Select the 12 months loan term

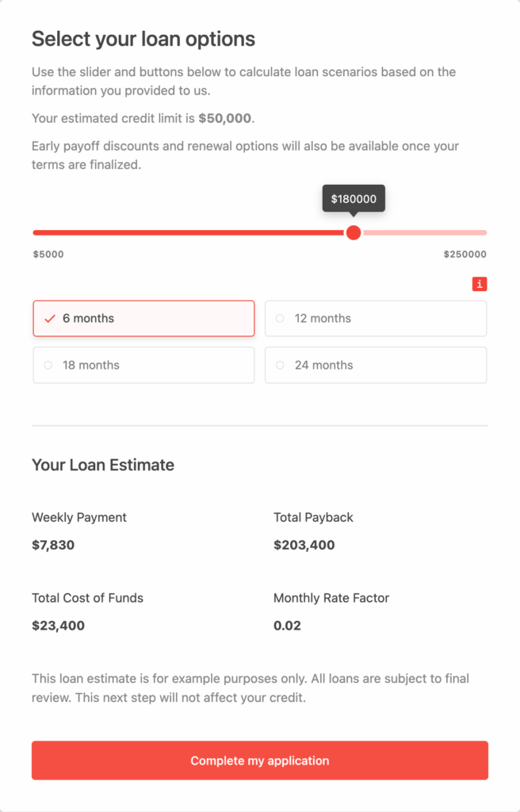tap(376, 319)
